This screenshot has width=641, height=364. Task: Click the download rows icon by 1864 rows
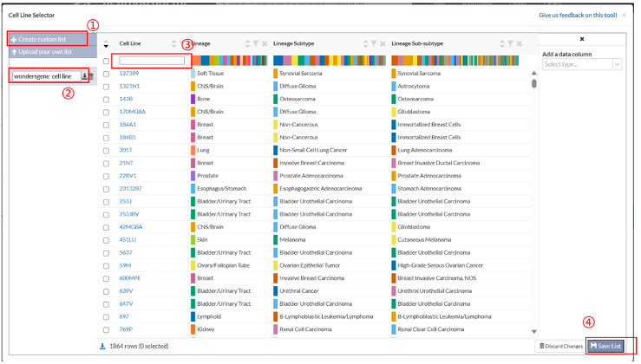point(102,347)
